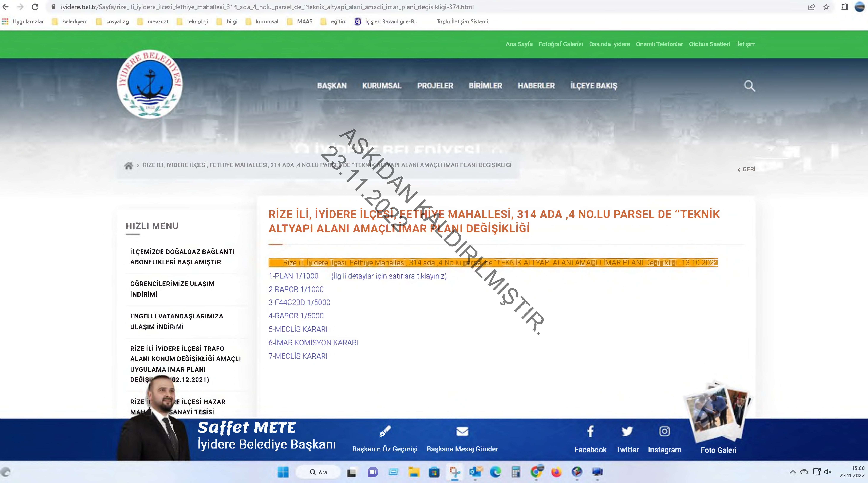Image resolution: width=868 pixels, height=483 pixels.
Task: Open the BİRİMLER main menu
Action: (485, 86)
